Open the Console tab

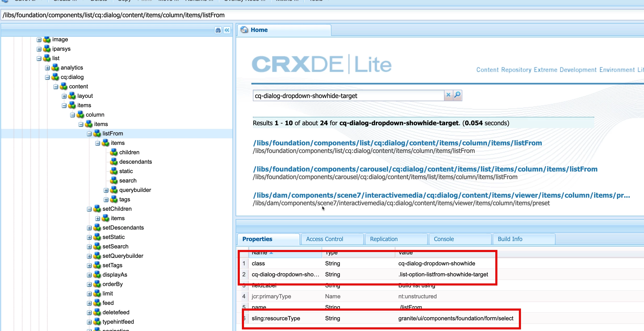pyautogui.click(x=444, y=239)
